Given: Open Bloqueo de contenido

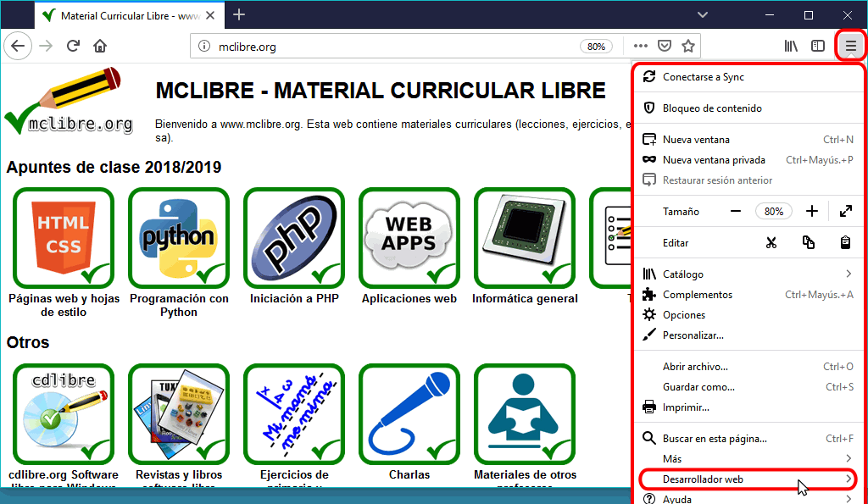Looking at the screenshot, I should point(748,108).
